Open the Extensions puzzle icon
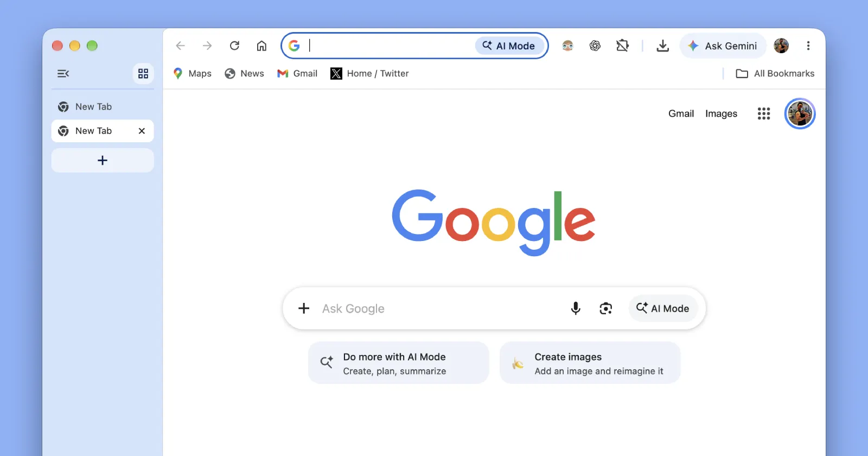 point(622,46)
